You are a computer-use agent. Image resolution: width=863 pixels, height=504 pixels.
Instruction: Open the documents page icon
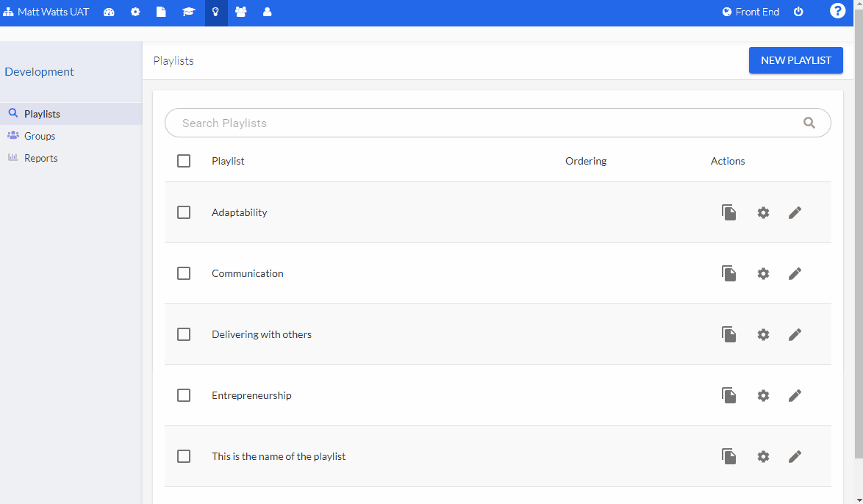(161, 12)
